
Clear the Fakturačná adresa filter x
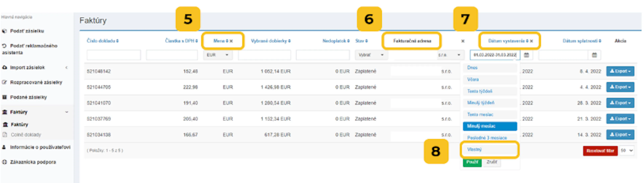tap(463, 41)
